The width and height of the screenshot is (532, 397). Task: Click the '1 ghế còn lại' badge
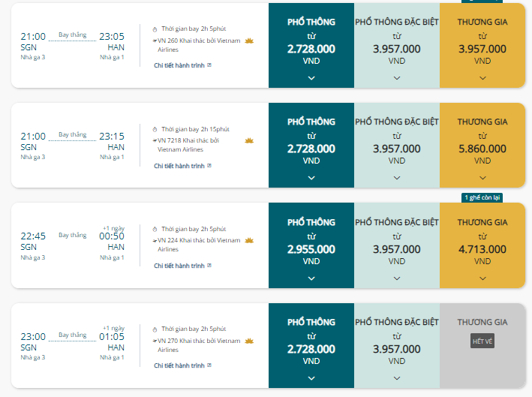pyautogui.click(x=482, y=197)
